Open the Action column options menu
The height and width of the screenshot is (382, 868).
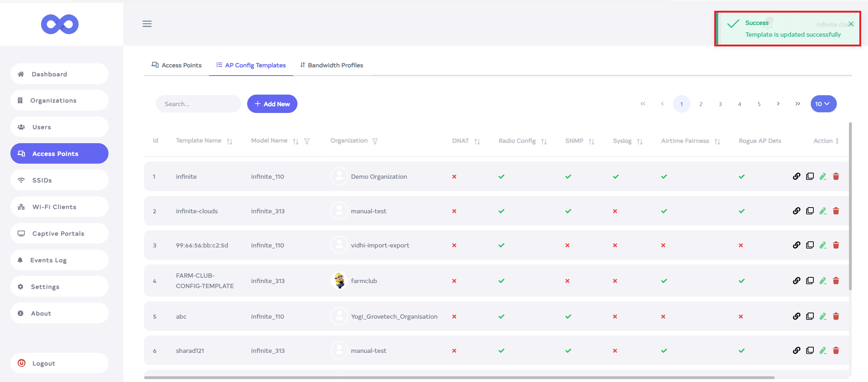click(x=837, y=141)
